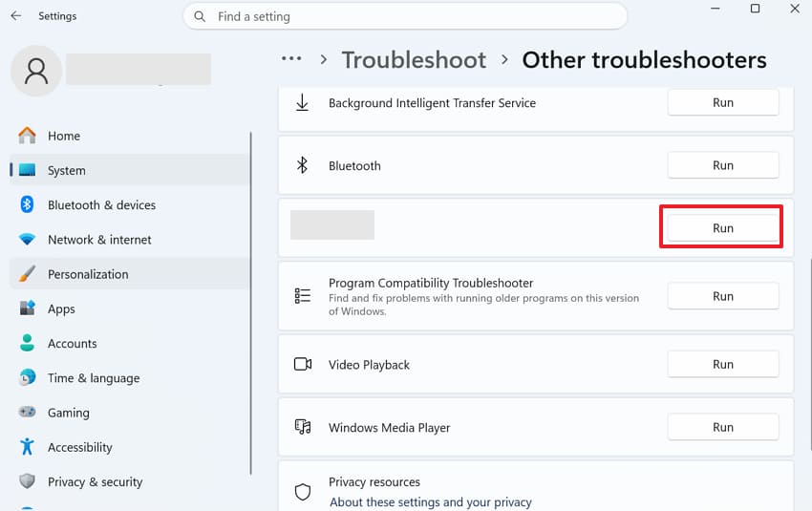The height and width of the screenshot is (511, 812).
Task: Click the Other troubleshooters page title
Action: (644, 60)
